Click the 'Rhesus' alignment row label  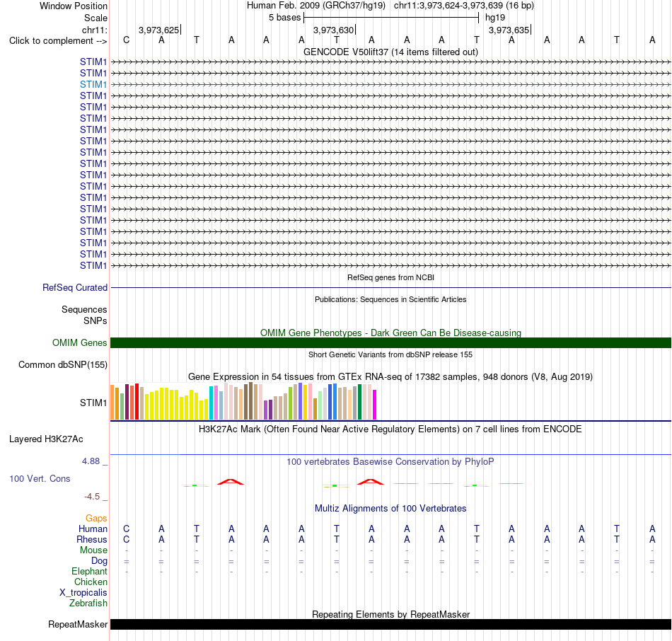coord(92,539)
